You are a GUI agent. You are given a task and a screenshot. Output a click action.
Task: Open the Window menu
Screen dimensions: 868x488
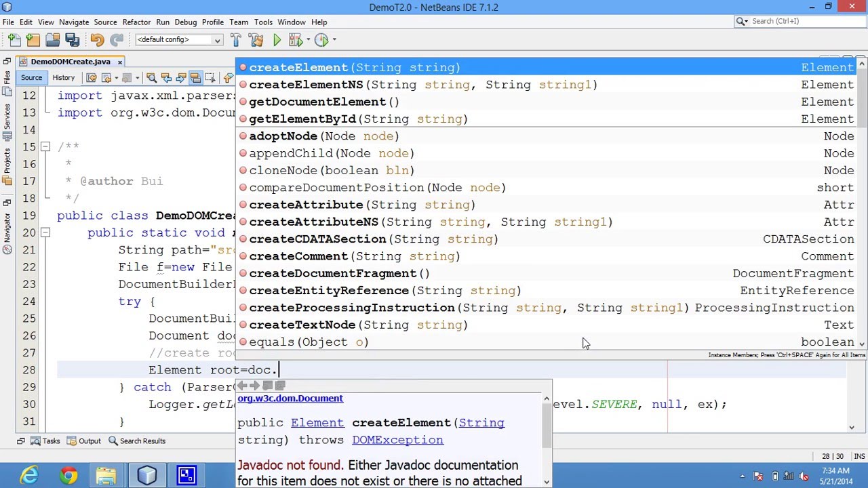tap(292, 22)
